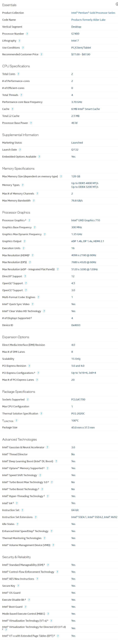
Task: Click help icon beside Graphics Output
Action: 24,241
